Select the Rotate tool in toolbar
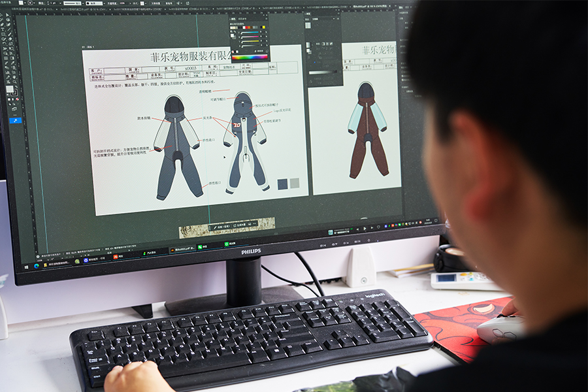Viewport: 588px width, 392px height. click(x=4, y=43)
